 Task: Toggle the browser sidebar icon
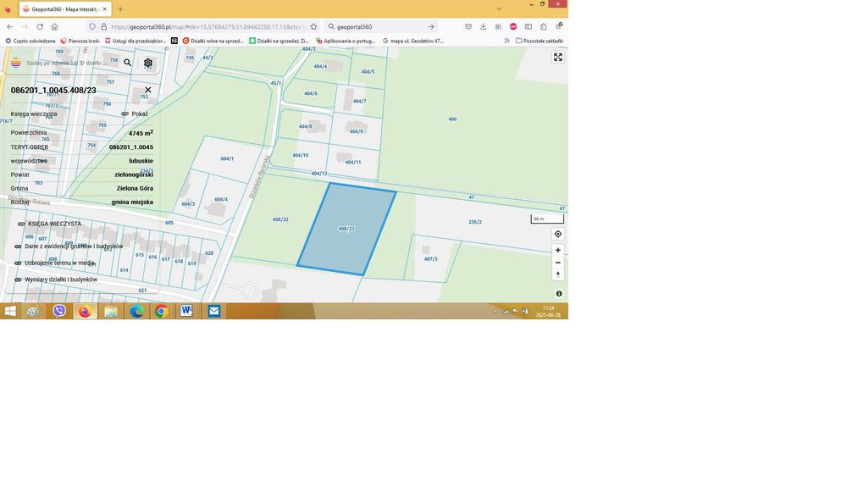click(x=529, y=26)
